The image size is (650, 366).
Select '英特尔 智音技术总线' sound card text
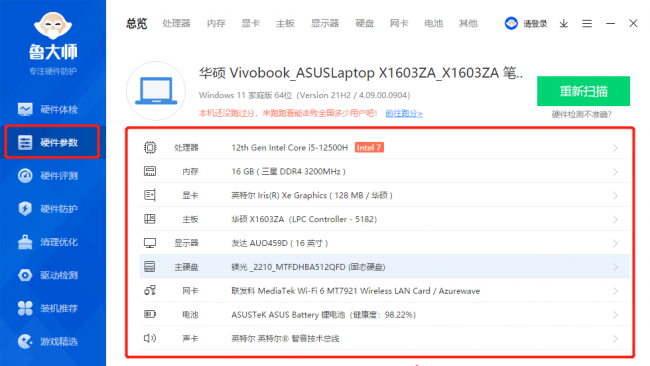point(285,339)
